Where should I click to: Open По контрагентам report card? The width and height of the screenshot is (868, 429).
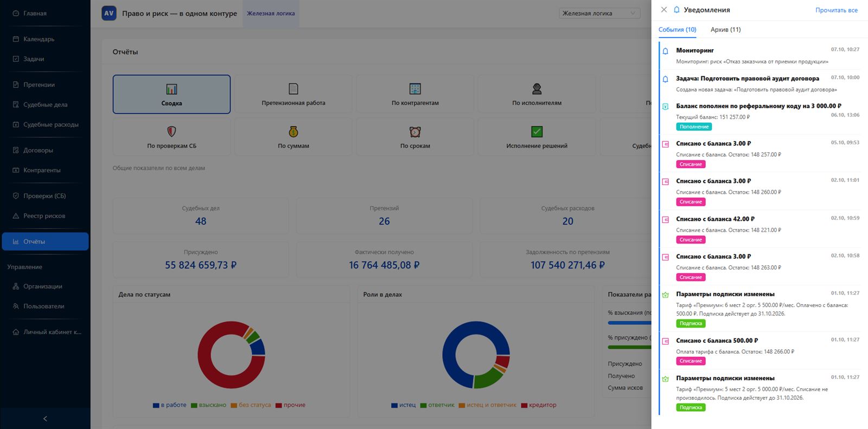pos(415,94)
